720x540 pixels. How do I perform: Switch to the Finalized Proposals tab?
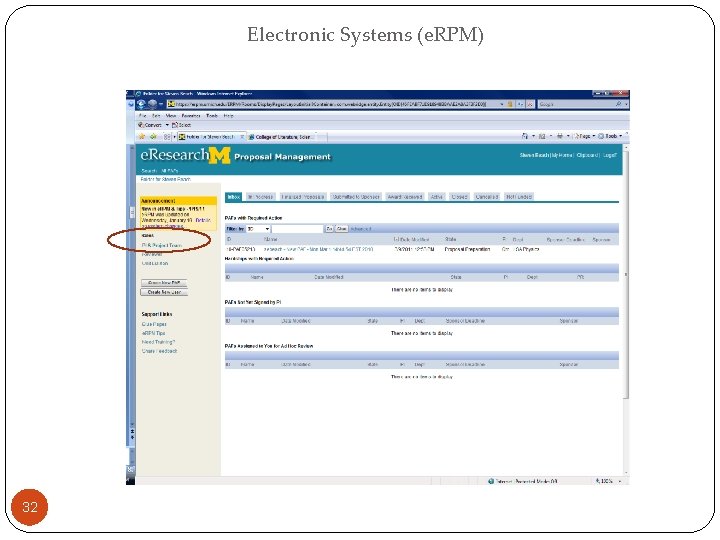coord(303,197)
